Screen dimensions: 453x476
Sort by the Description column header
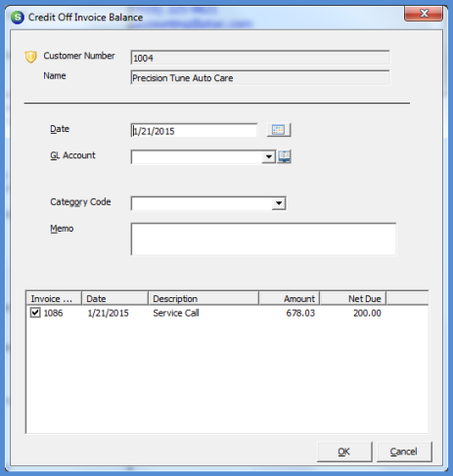pyautogui.click(x=204, y=298)
